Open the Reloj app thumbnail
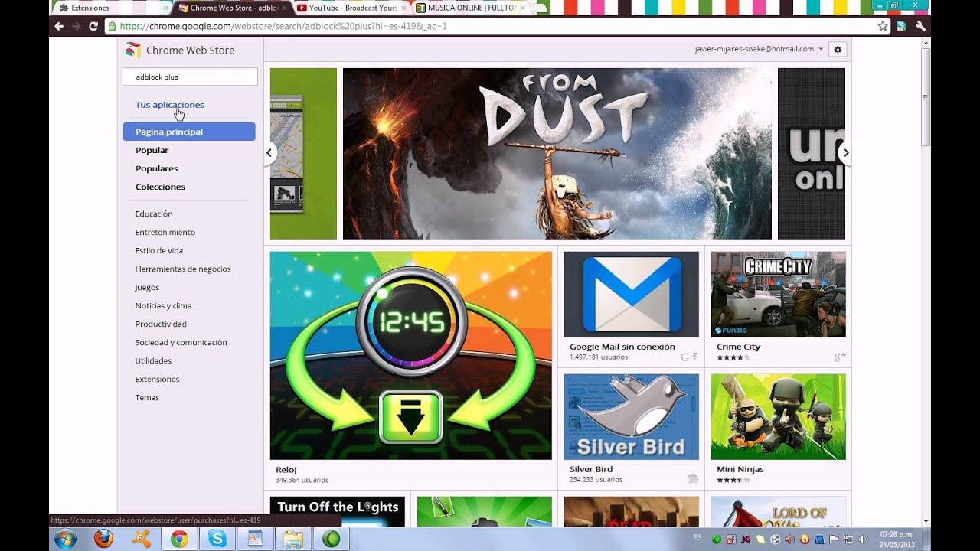980x551 pixels. (x=410, y=356)
